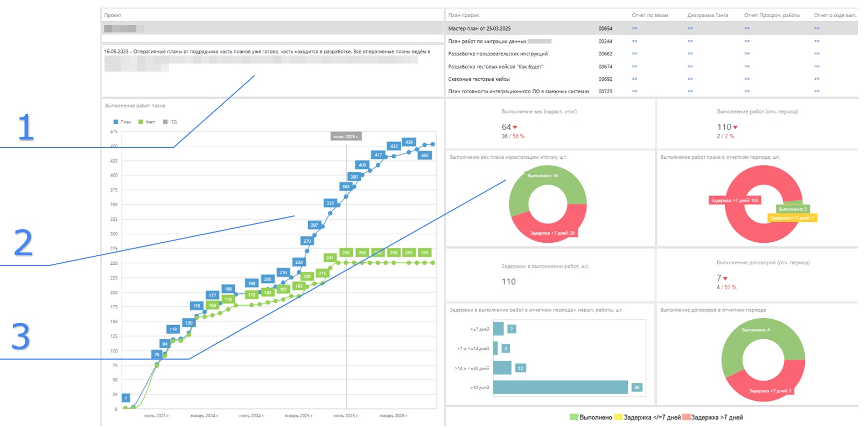Open Gantt diagram link for Мастер план row
This screenshot has width=868, height=428.
[690, 29]
